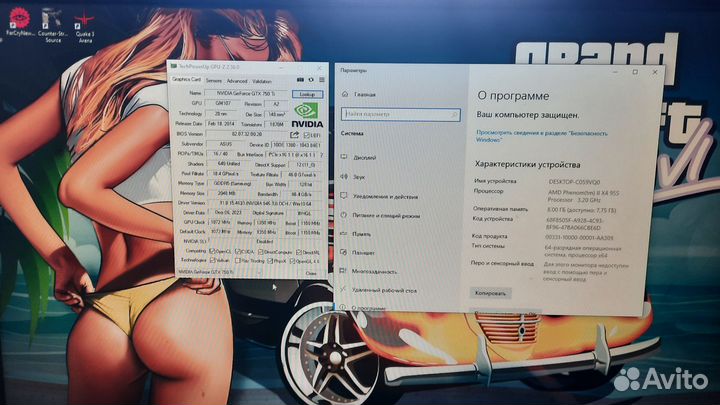Screen dimensions: 720x405
Task: Open the GPU-Z hamburger menu icon
Action: (x=321, y=80)
